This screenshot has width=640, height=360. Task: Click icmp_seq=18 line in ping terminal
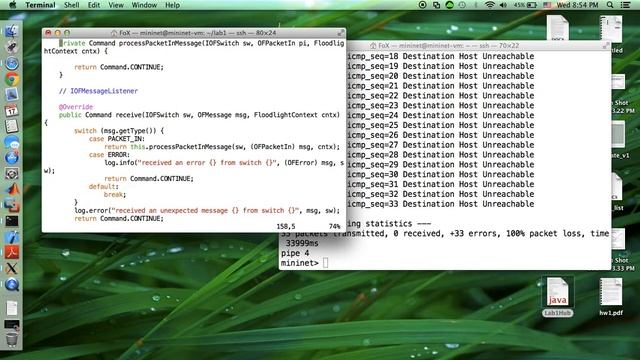440,56
